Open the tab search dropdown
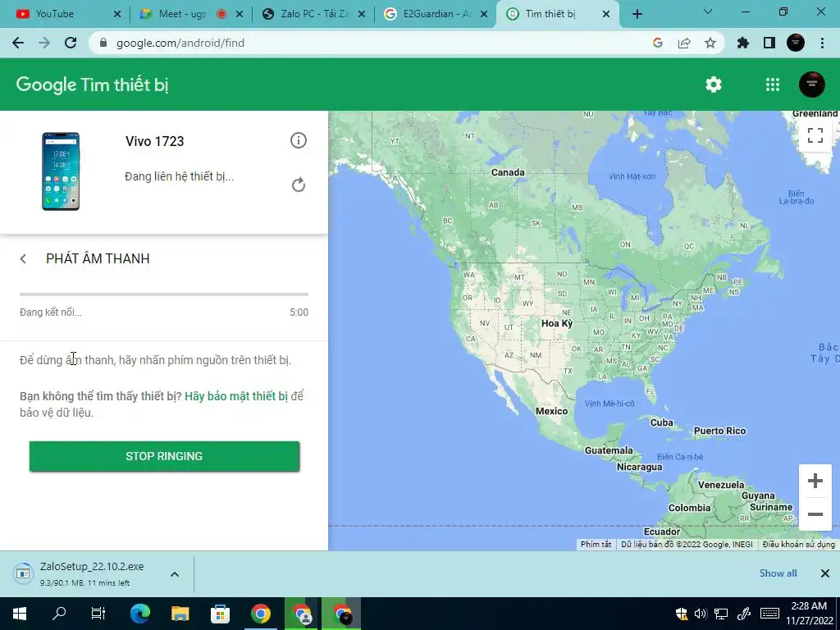 click(x=708, y=11)
